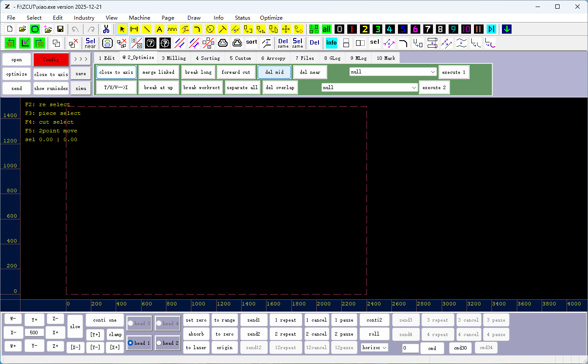Open the Machine menu
This screenshot has width=588, height=364.
click(139, 18)
